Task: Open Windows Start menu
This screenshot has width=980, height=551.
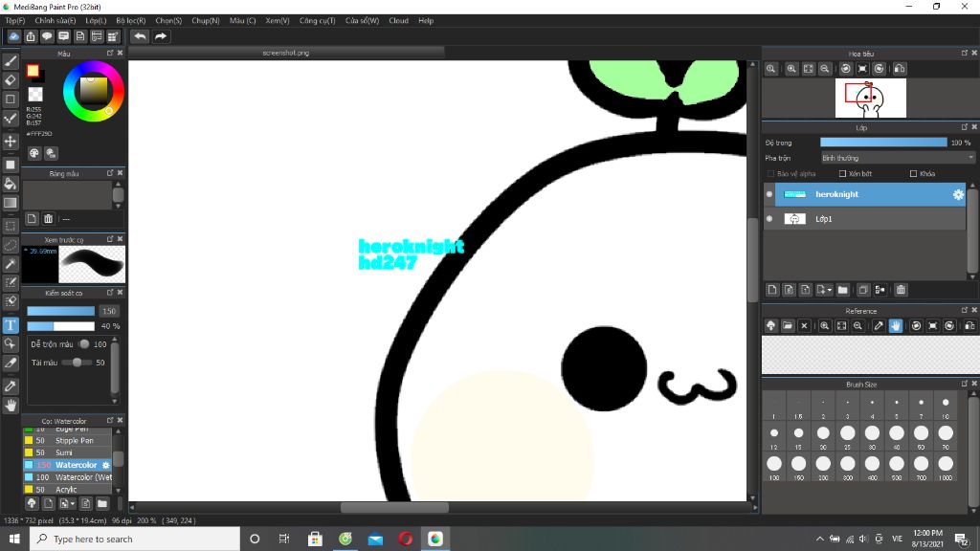Action: 14,539
